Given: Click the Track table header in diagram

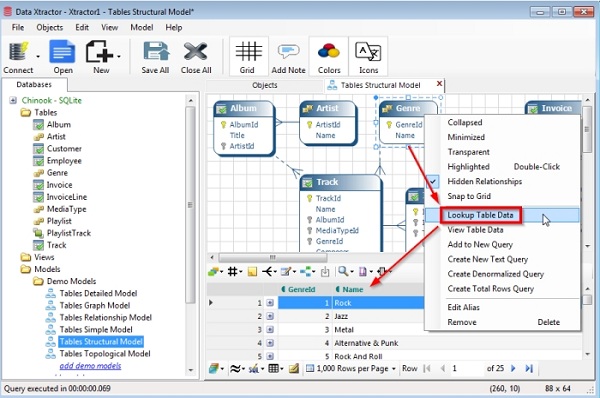Looking at the screenshot, I should click(341, 182).
